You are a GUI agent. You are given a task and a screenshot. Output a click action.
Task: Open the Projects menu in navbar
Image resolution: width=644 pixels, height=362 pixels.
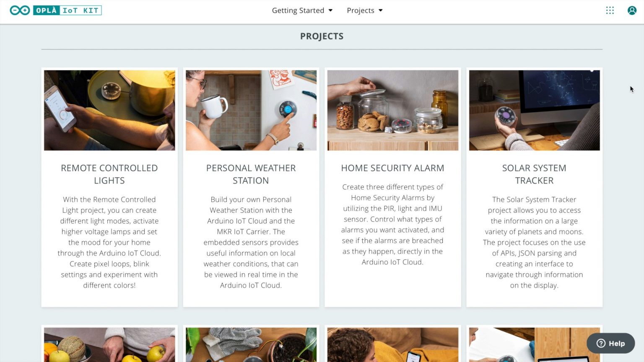coord(361,10)
